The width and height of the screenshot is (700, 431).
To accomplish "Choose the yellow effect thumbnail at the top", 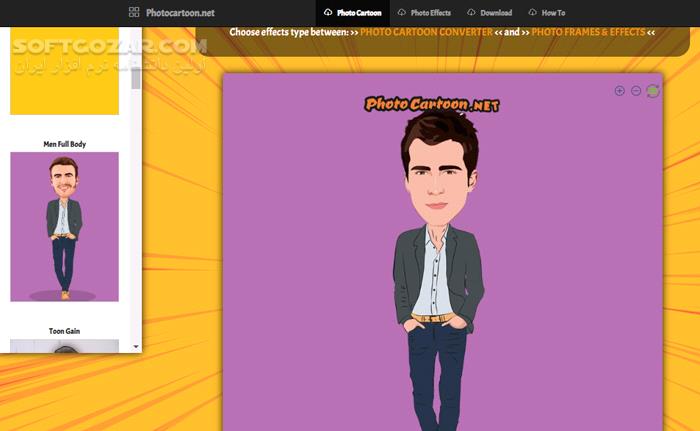I will pyautogui.click(x=64, y=75).
